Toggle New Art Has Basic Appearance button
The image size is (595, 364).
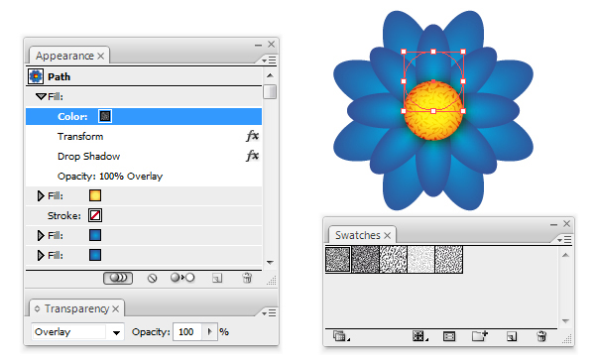pyautogui.click(x=118, y=278)
